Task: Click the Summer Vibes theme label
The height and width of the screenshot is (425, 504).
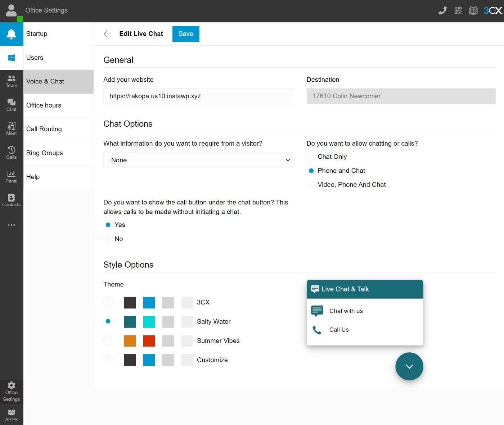Action: [218, 341]
